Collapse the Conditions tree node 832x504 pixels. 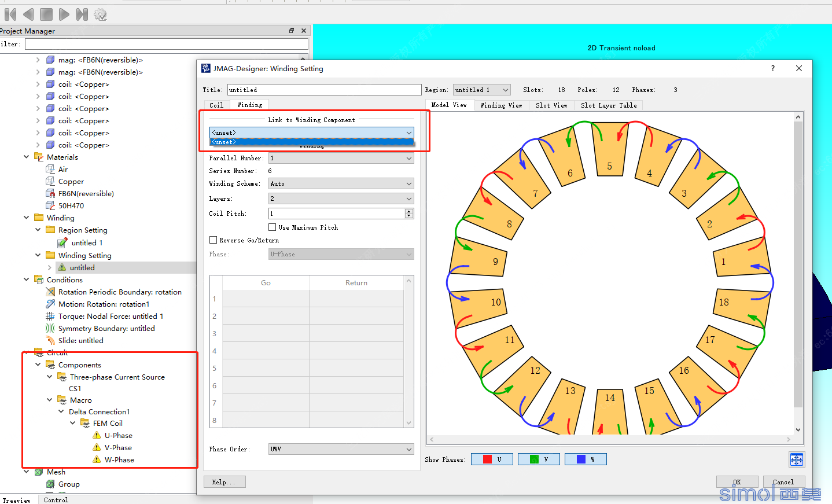click(26, 279)
